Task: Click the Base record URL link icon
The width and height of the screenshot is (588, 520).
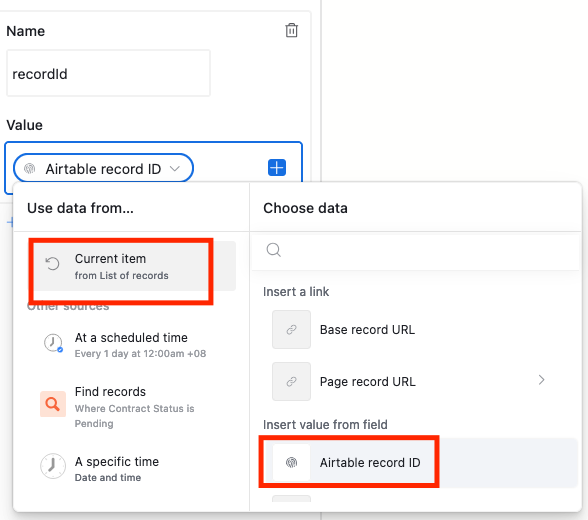Action: pos(291,330)
